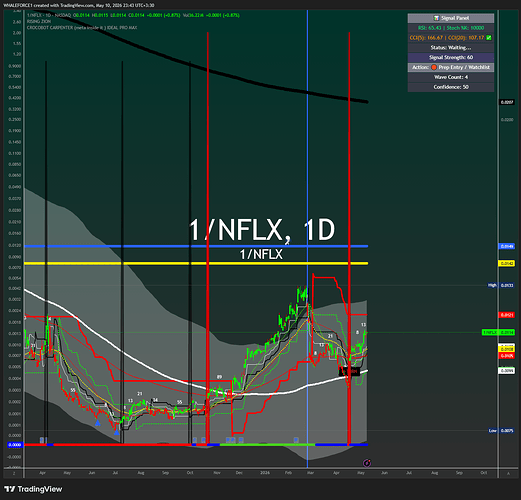Click the purple target icon near May

tap(367, 463)
